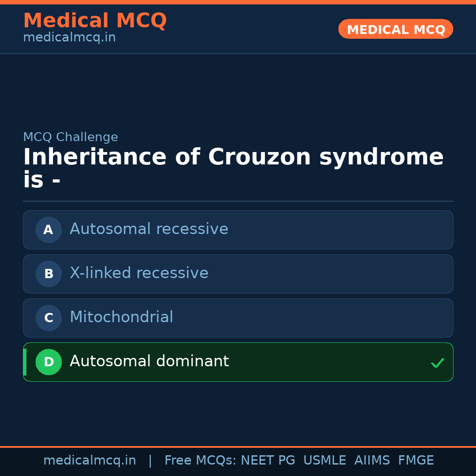Visit the medicalmcq.in footer link
The width and height of the screenshot is (476, 476).
tap(89, 460)
